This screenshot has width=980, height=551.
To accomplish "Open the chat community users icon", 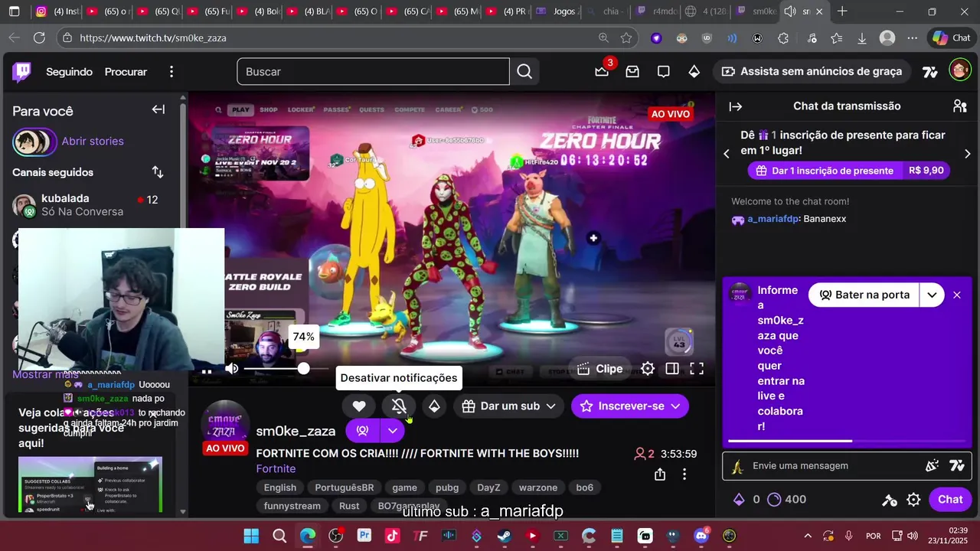I will [959, 106].
